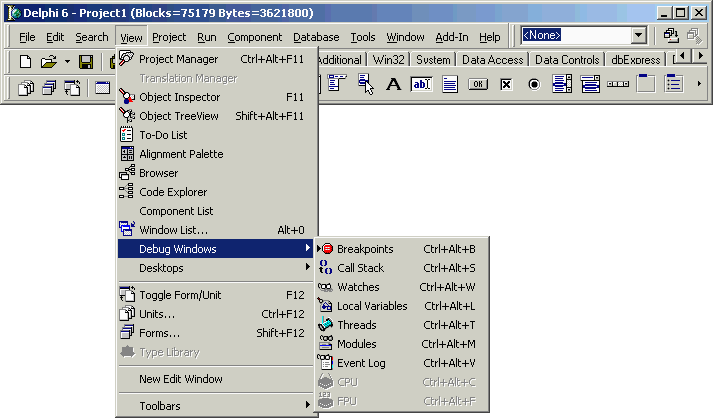Click the New Form toolbar icon
The height and width of the screenshot is (418, 713).
pyautogui.click(x=103, y=87)
